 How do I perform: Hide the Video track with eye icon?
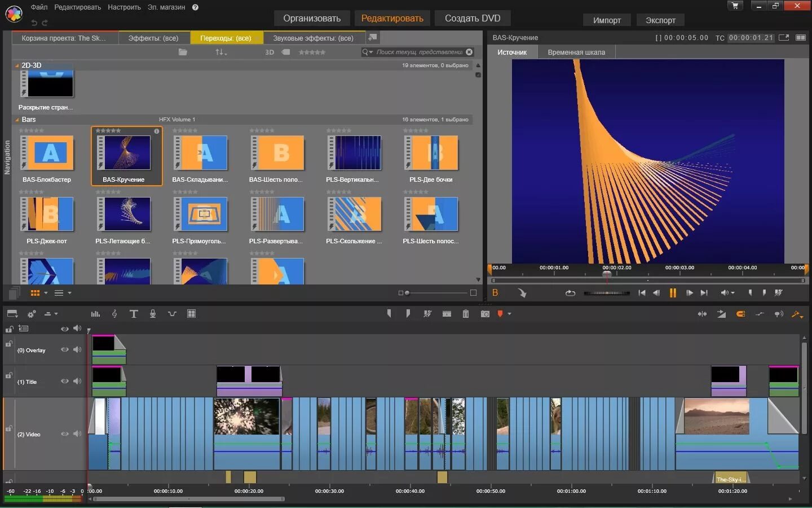[x=65, y=434]
